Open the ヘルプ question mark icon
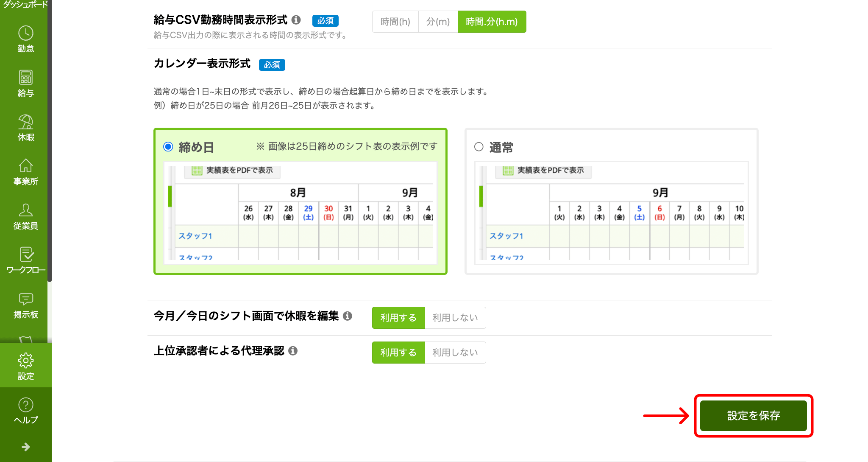Image resolution: width=868 pixels, height=462 pixels. pyautogui.click(x=25, y=405)
